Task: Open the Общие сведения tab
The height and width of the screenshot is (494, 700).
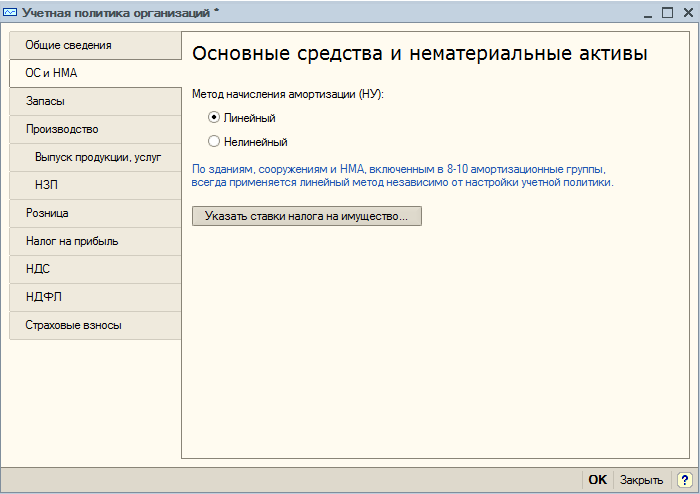Action: pos(95,45)
